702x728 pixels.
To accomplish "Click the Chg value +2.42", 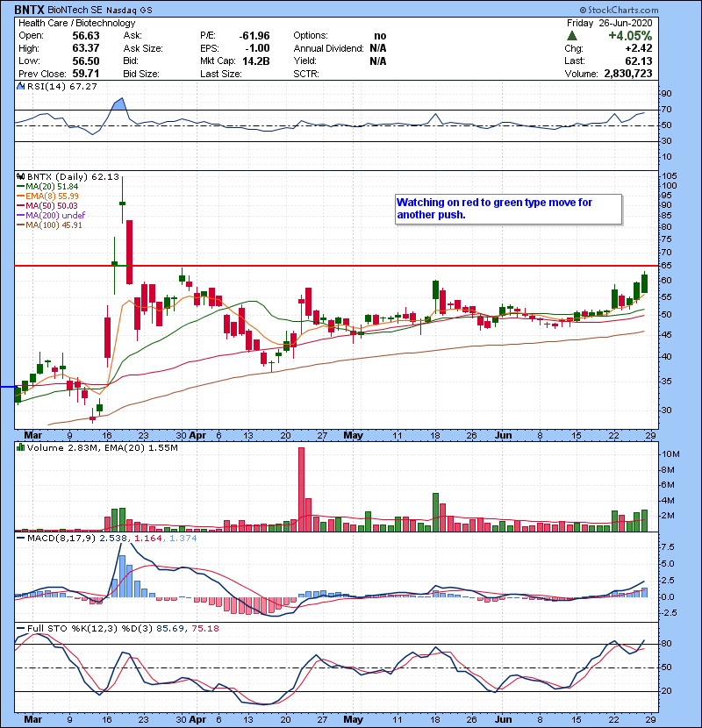I will coord(638,48).
